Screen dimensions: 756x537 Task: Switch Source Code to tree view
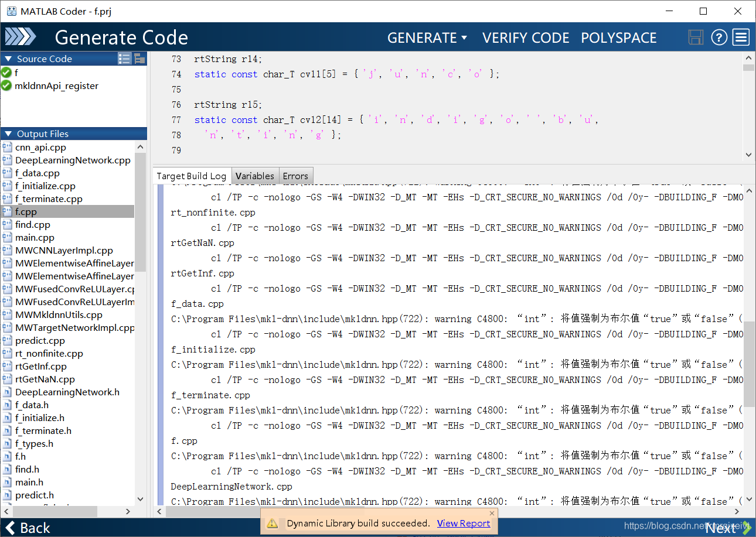[139, 59]
